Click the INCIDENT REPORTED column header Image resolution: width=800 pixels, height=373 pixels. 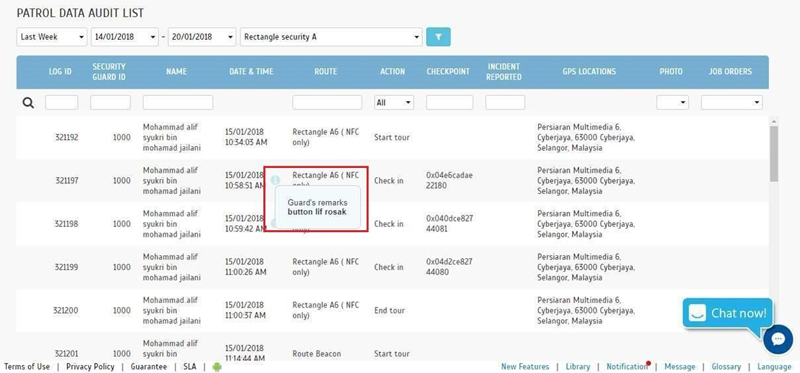coord(504,71)
